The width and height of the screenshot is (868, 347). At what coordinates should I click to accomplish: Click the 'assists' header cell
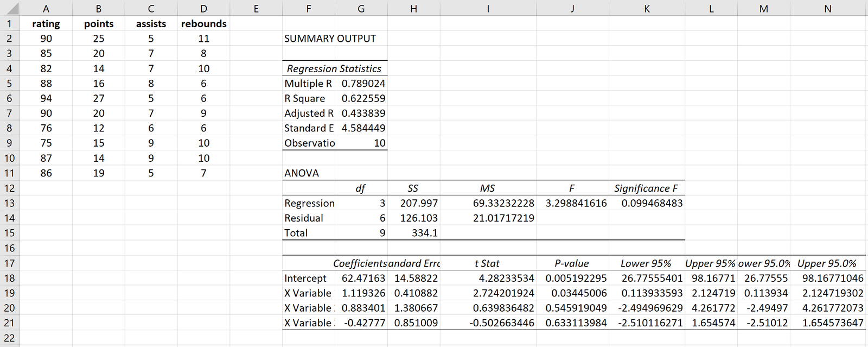coord(151,24)
